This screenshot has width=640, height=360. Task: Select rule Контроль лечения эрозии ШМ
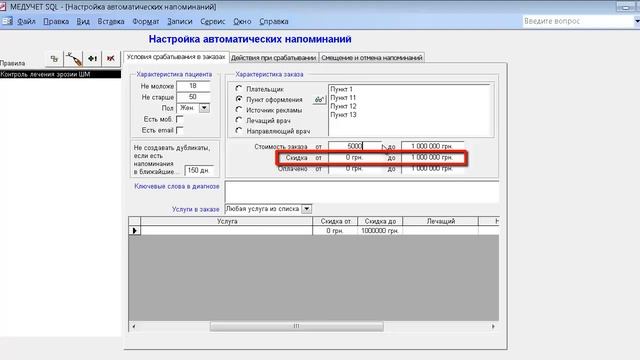coord(60,74)
